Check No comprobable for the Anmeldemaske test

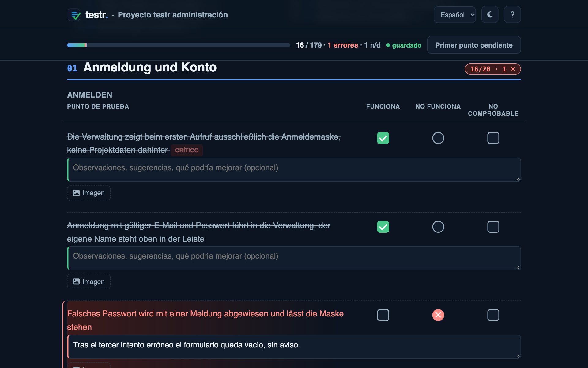point(493,138)
